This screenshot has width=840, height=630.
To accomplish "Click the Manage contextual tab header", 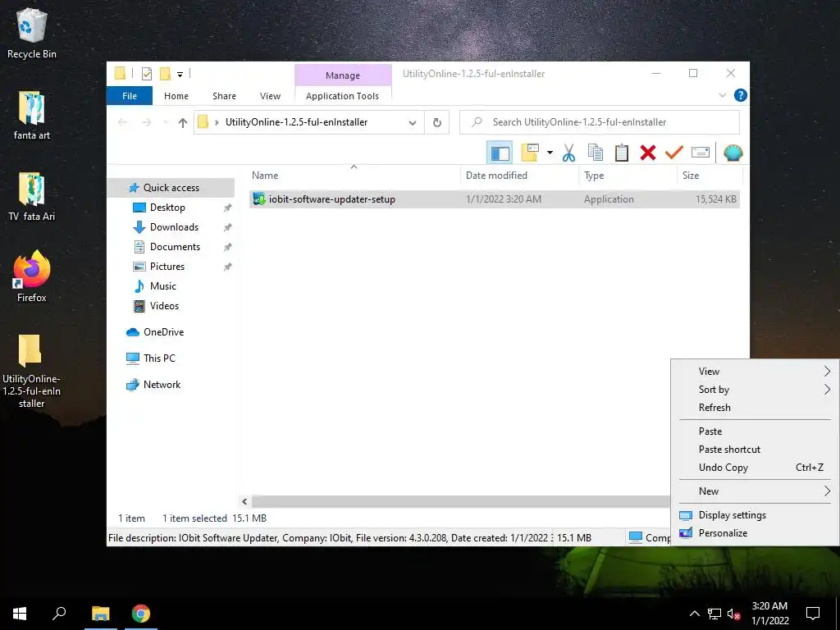I will click(343, 75).
